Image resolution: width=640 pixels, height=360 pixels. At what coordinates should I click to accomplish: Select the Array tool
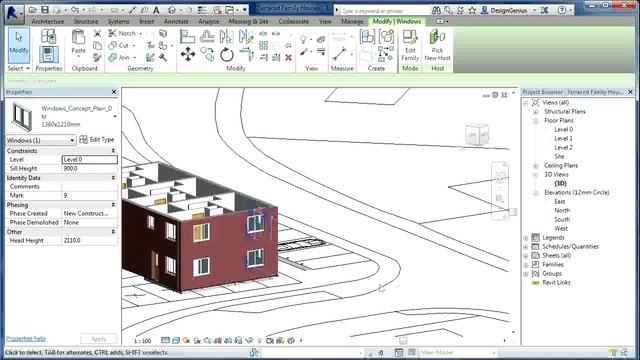click(x=264, y=45)
